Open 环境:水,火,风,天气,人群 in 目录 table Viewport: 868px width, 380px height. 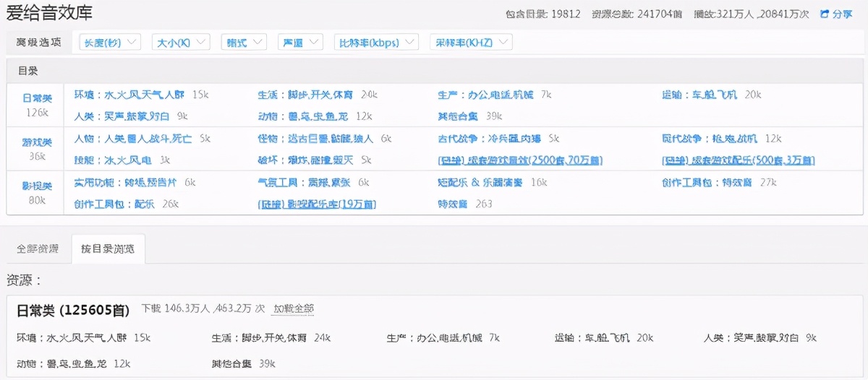point(130,95)
